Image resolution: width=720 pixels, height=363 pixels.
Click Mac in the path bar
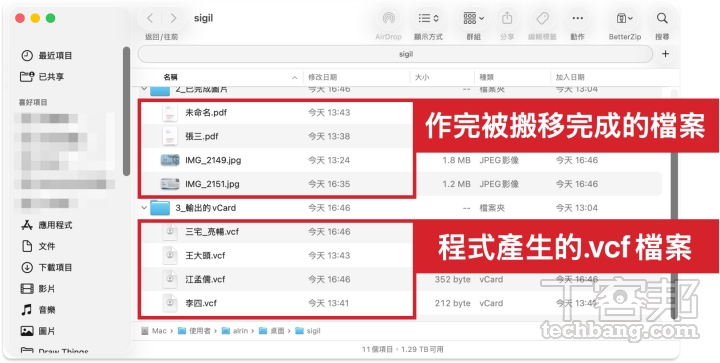154,331
